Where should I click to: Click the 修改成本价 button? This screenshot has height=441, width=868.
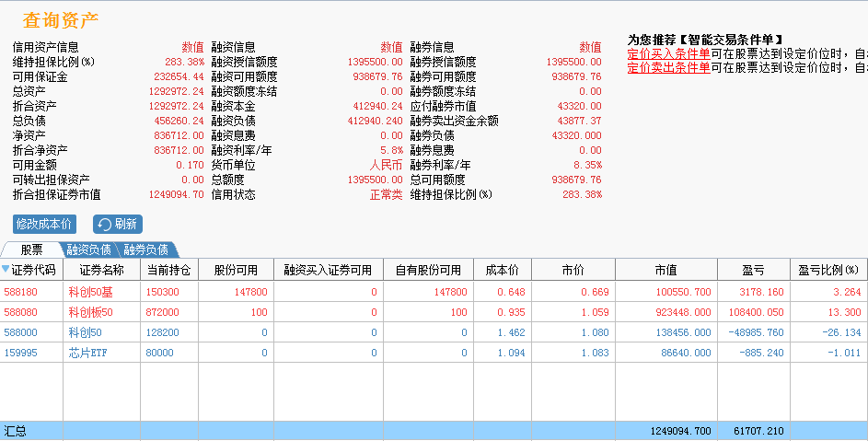tap(44, 224)
